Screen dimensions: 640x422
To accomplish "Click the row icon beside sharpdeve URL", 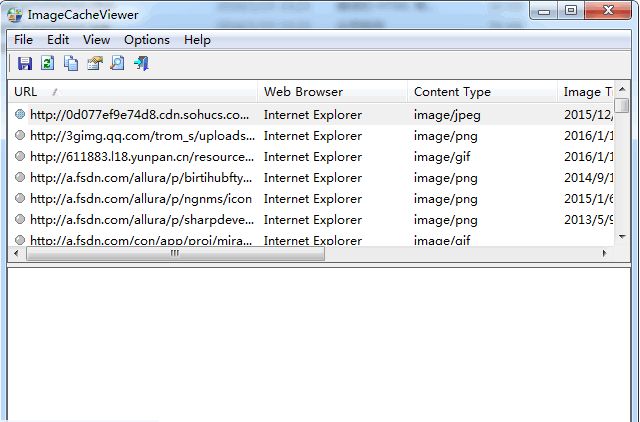I will point(20,219).
